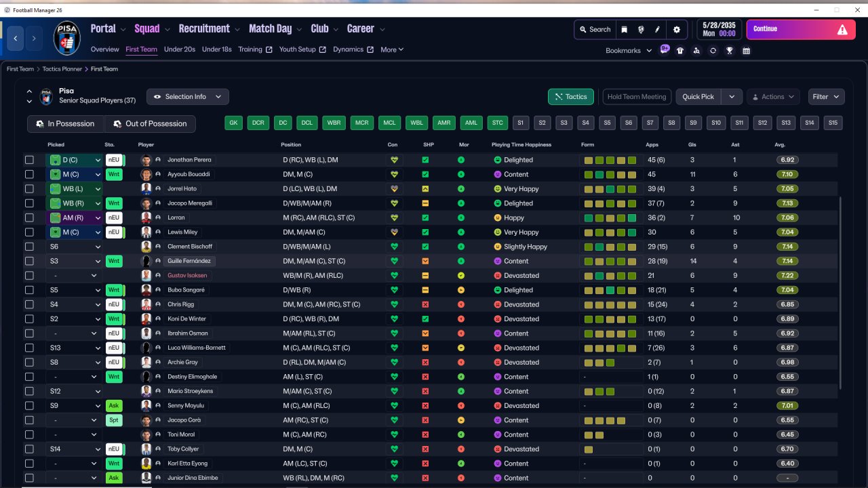Select Gustav Isaksen's row checkbox
The width and height of the screenshot is (868, 488).
(x=29, y=276)
